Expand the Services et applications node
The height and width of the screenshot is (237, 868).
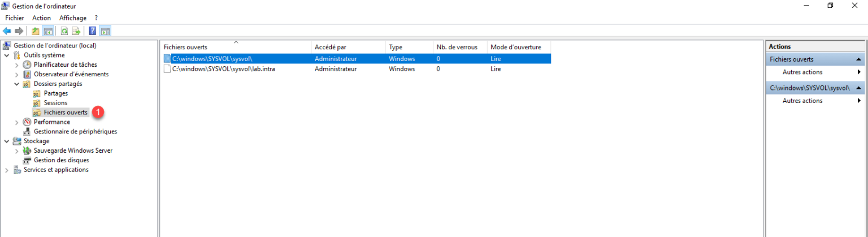point(7,170)
